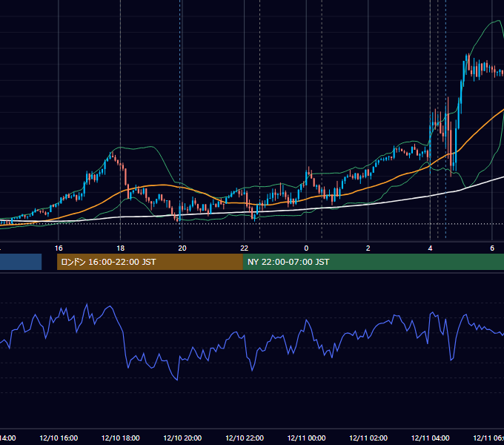
Task: Click the 12/11 02:00 date label
Action: click(x=368, y=438)
